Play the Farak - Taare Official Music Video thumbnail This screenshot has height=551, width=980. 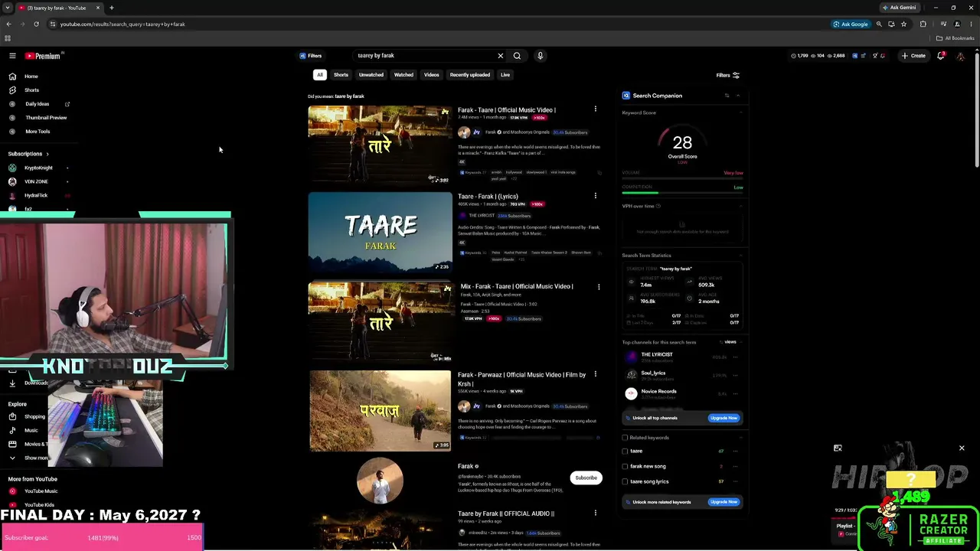380,145
